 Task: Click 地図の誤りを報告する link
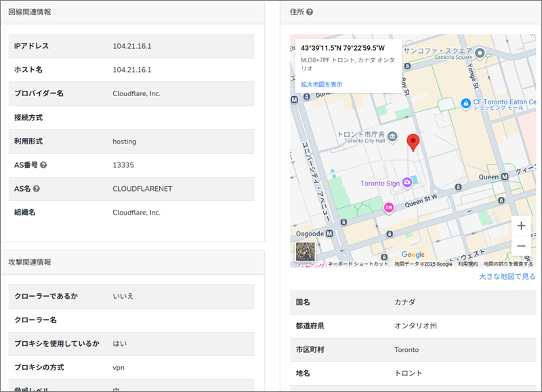508,264
